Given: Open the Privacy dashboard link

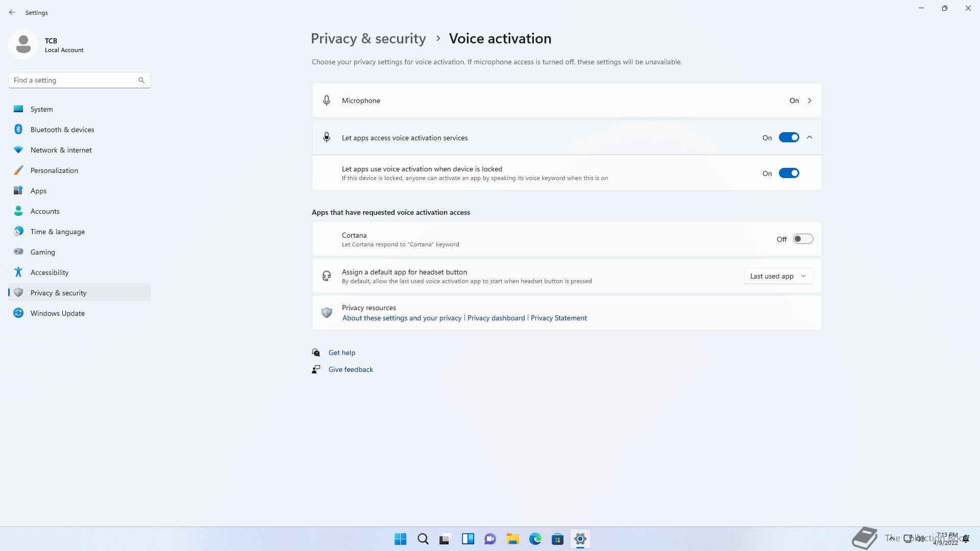Looking at the screenshot, I should click(x=496, y=318).
